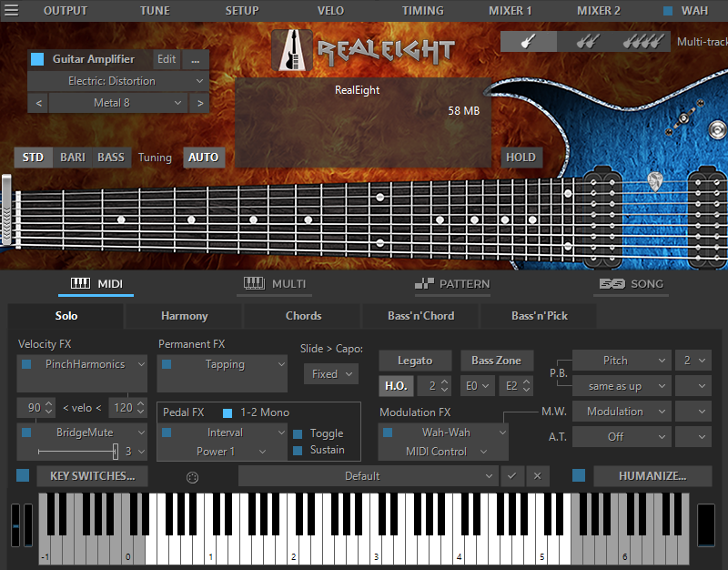The width and height of the screenshot is (728, 570).
Task: Open the hamburger menu in the top-left corner
Action: [x=11, y=10]
